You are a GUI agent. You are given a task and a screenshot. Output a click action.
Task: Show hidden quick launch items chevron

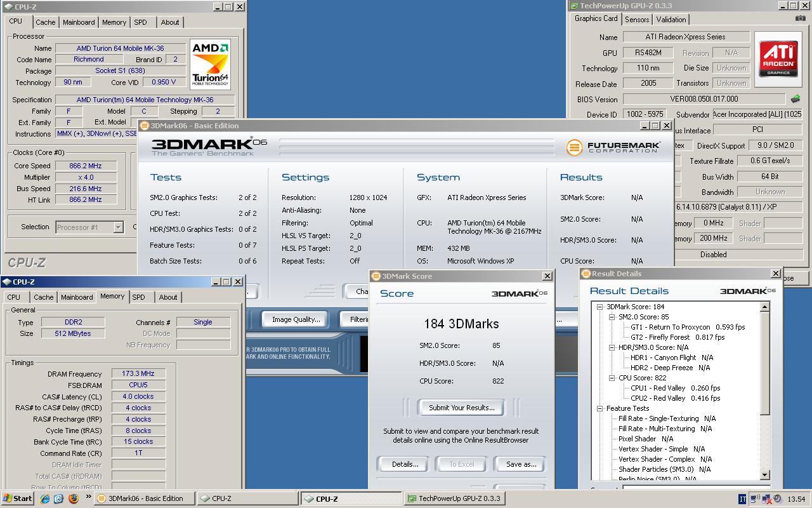pyautogui.click(x=88, y=497)
